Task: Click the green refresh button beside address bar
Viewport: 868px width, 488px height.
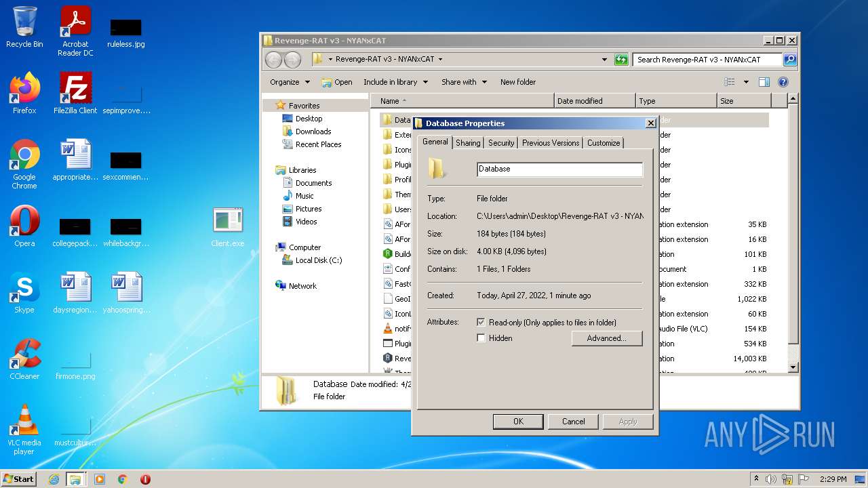Action: [x=621, y=60]
